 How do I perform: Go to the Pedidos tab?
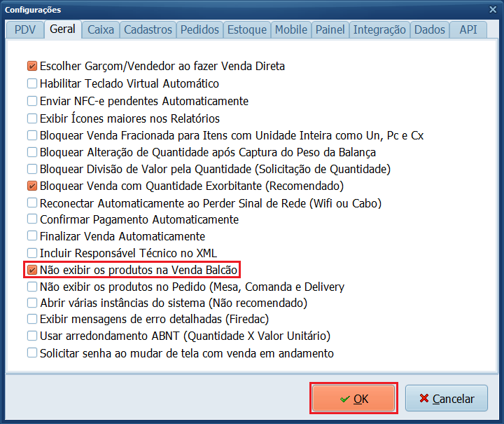(199, 29)
